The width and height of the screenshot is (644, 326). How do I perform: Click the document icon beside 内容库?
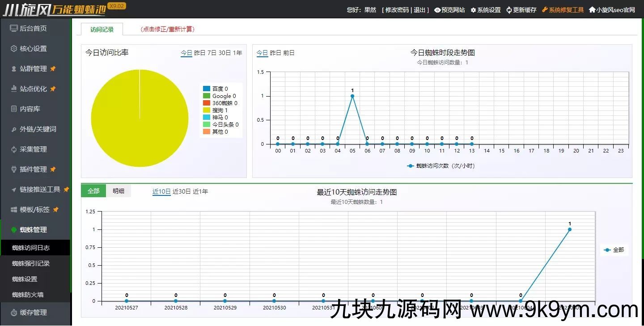14,109
